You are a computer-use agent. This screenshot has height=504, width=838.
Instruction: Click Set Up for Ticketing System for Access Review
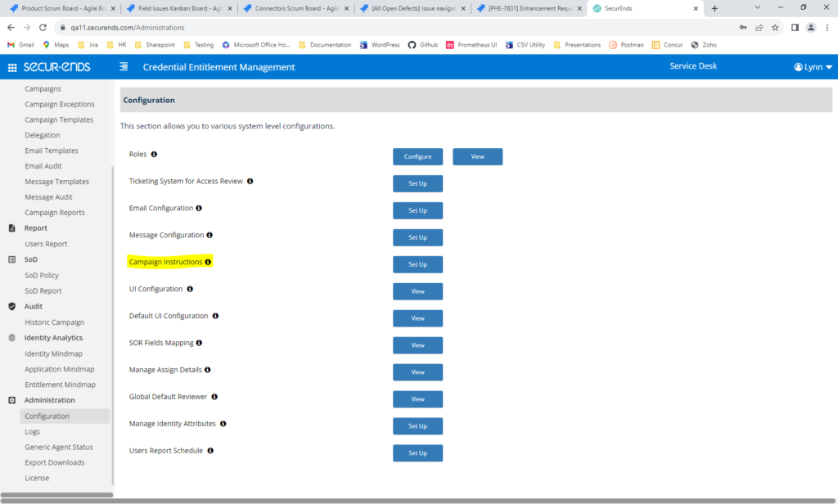tap(418, 184)
